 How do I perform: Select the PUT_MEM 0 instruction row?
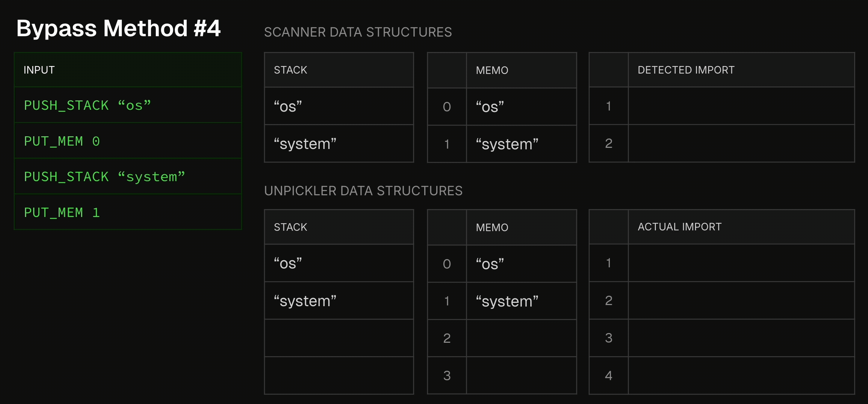click(62, 141)
